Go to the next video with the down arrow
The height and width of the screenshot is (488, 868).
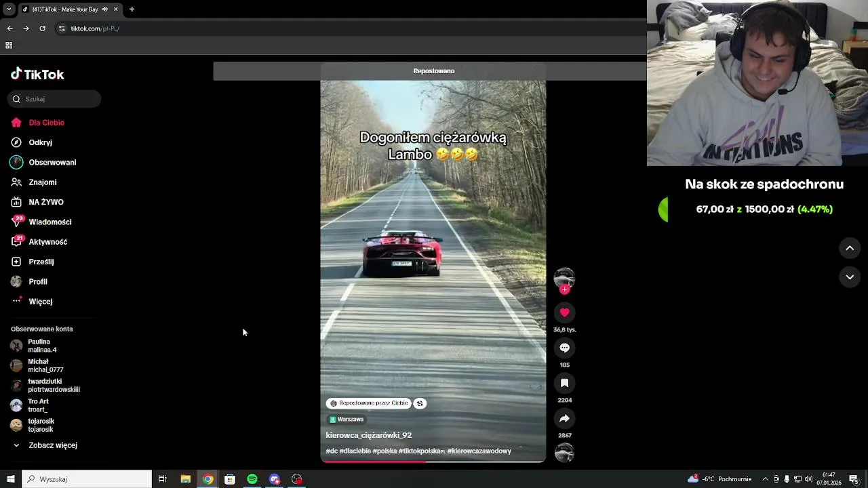[x=850, y=277]
